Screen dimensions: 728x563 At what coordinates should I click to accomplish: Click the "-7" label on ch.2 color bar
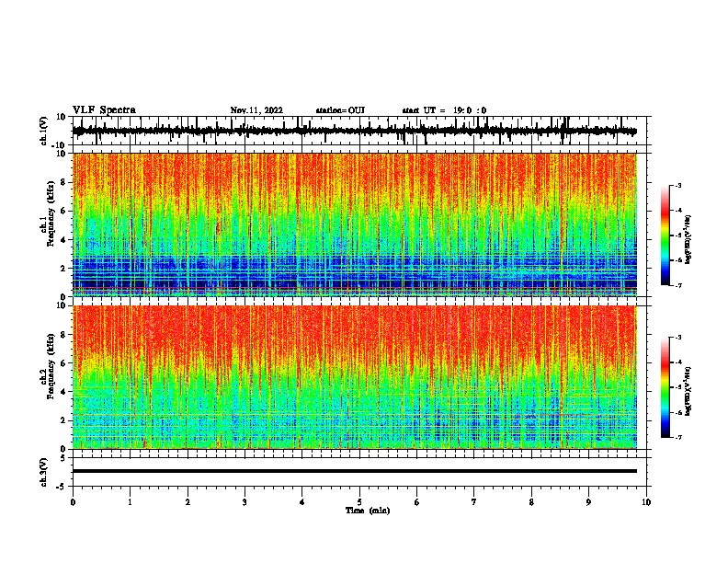(x=677, y=438)
